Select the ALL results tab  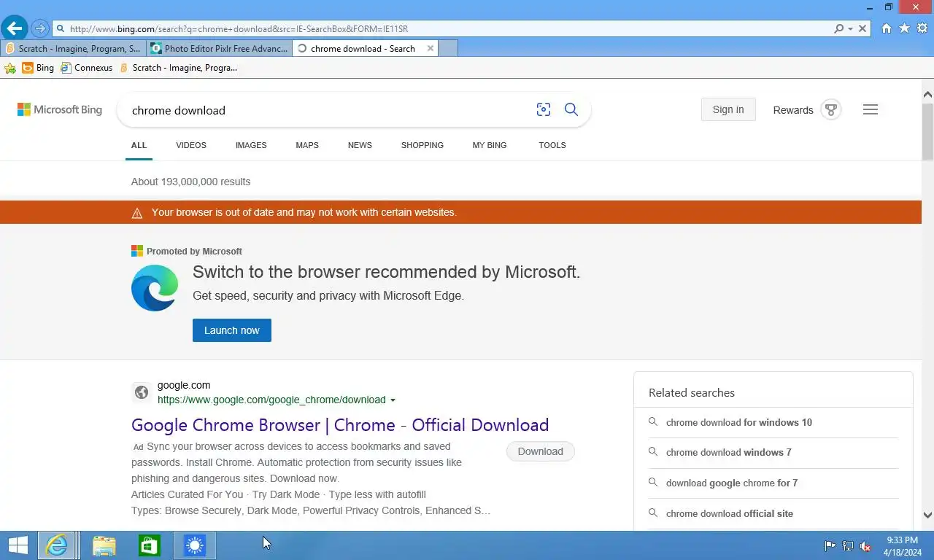[x=139, y=145]
